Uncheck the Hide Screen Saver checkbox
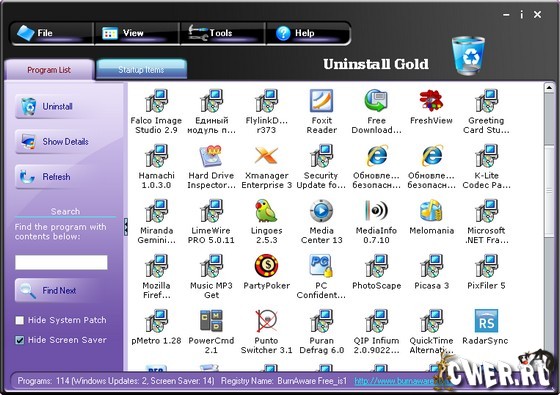 coord(20,340)
